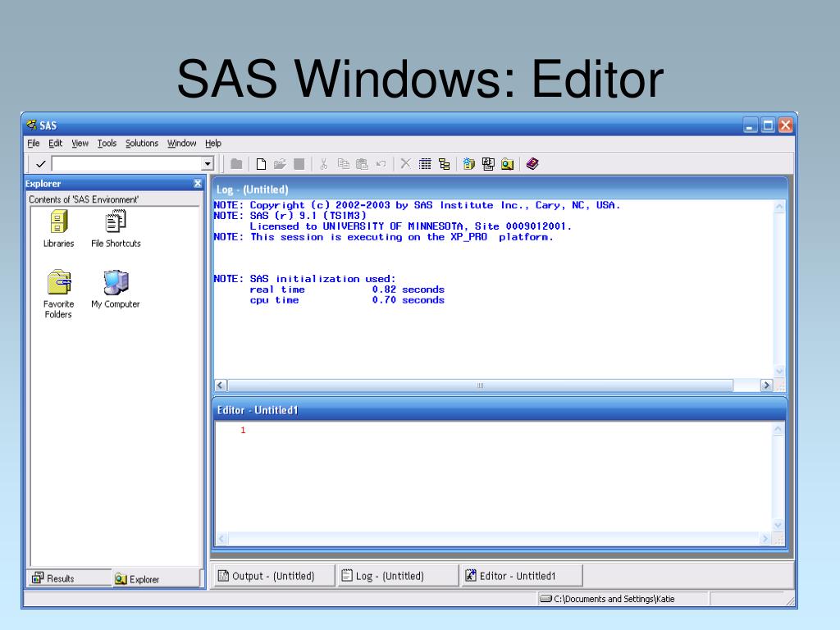Click the checkmark to submit the command
840x630 pixels.
40,164
